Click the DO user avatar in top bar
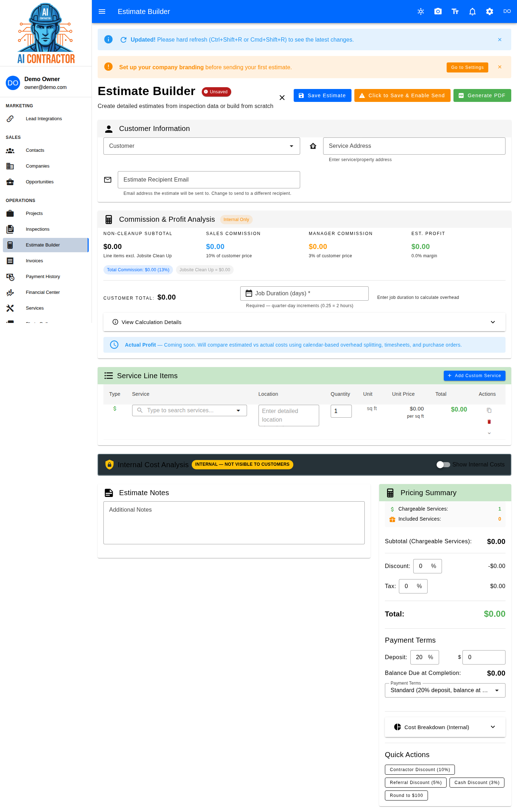517x812 pixels. tap(507, 11)
